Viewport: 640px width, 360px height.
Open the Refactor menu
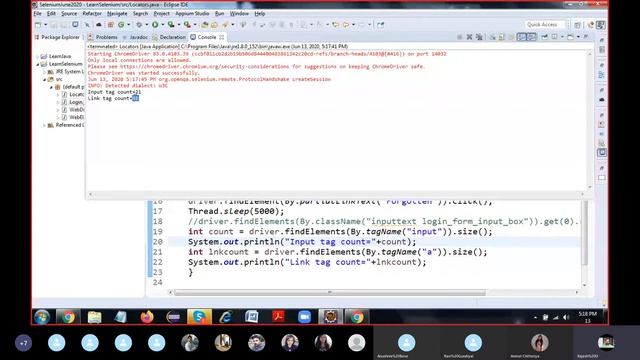click(92, 13)
